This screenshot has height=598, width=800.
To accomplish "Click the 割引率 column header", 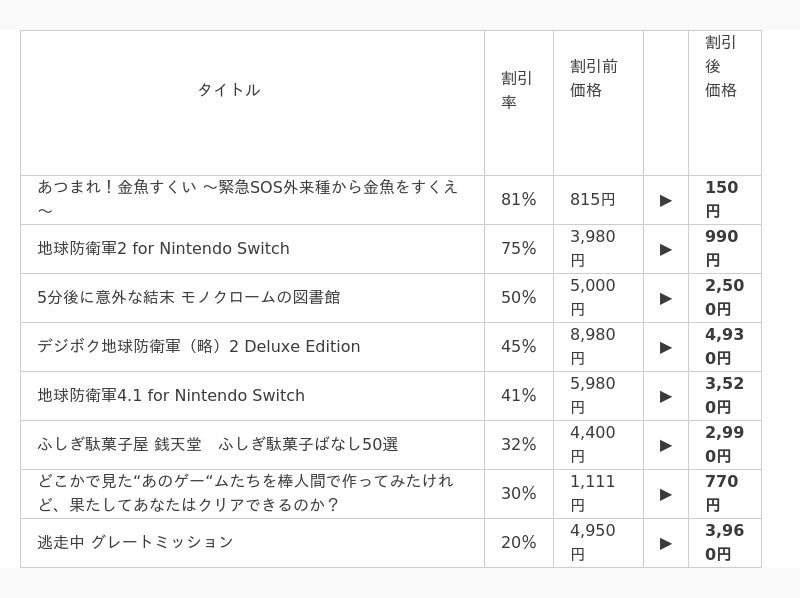I will (517, 90).
